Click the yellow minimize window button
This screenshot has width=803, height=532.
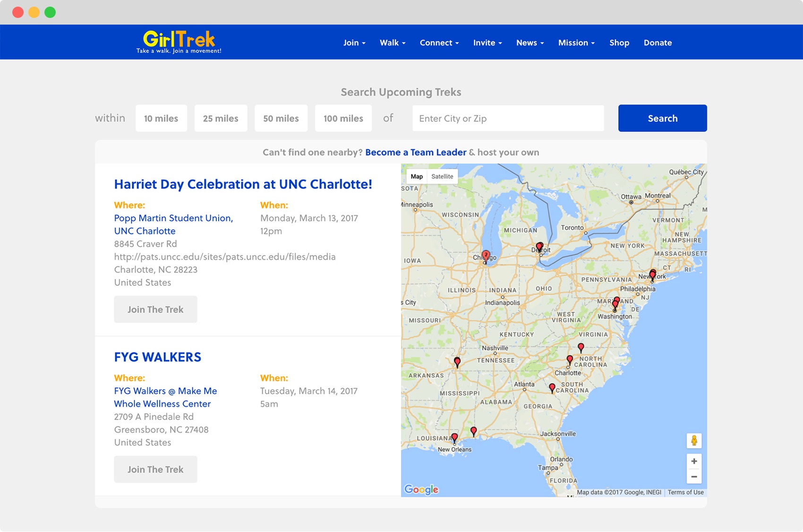click(x=34, y=12)
